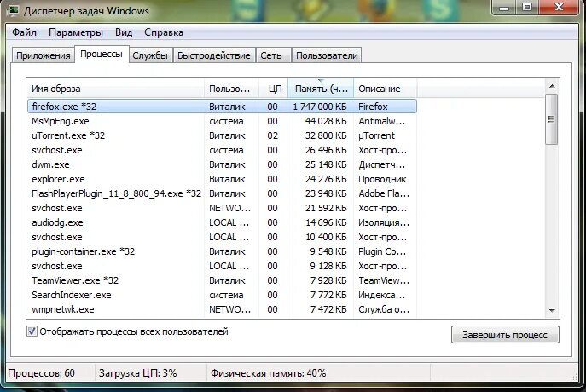This screenshot has width=586, height=392.
Task: Click the µTorrent description cell
Action: click(x=377, y=135)
